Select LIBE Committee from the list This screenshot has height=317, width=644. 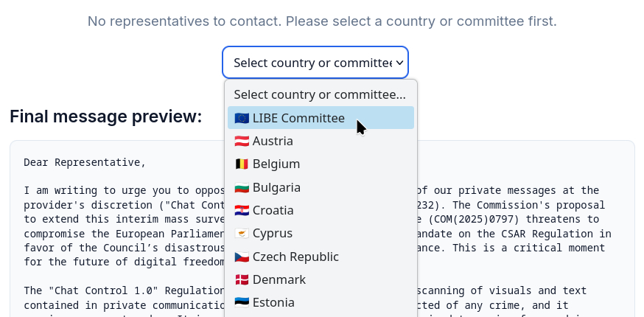click(x=298, y=118)
